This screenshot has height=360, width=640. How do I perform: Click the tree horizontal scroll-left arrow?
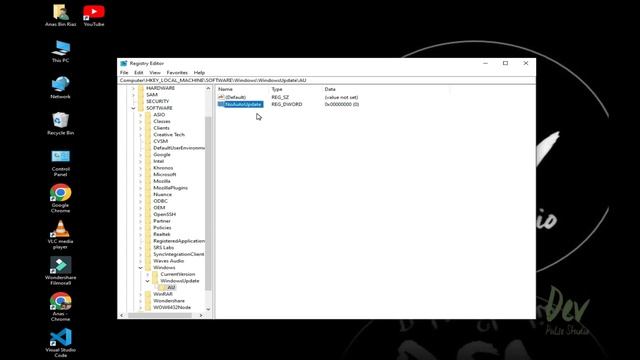[122, 315]
